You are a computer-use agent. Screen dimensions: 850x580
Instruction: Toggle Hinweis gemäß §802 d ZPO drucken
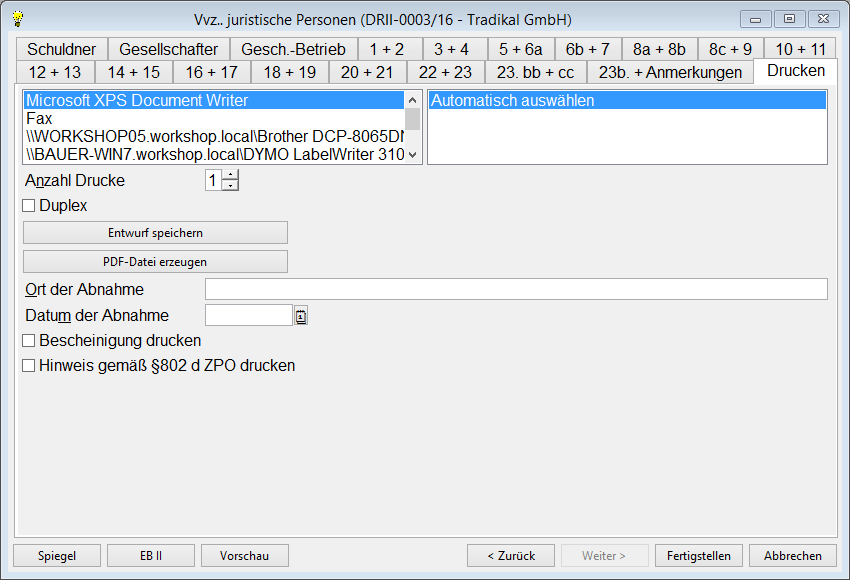[29, 366]
